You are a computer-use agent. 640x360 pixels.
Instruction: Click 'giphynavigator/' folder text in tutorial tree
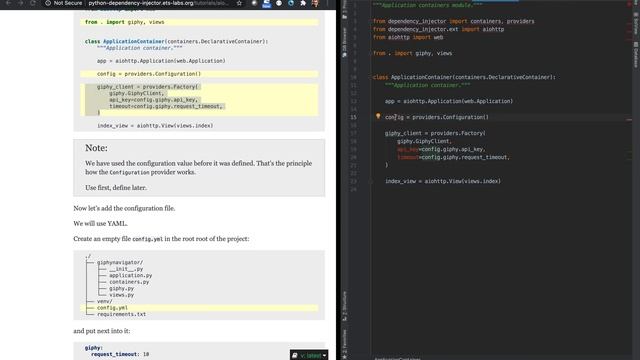pos(120,262)
